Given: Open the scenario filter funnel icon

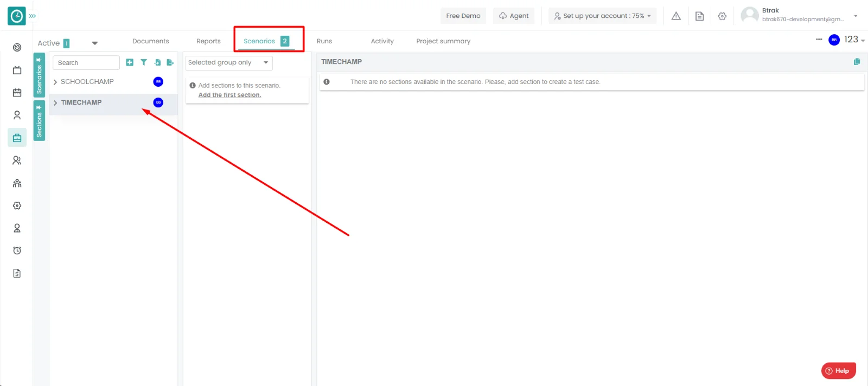Looking at the screenshot, I should point(144,62).
